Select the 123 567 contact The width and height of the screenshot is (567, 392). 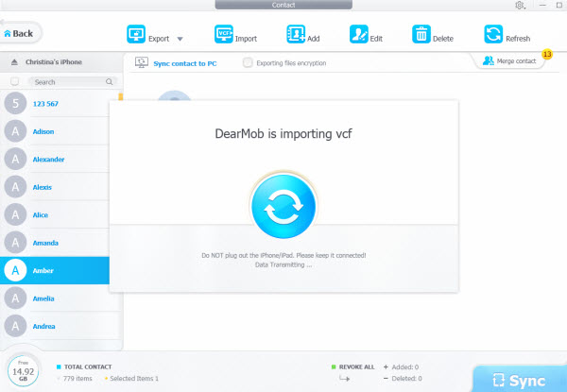(x=55, y=103)
